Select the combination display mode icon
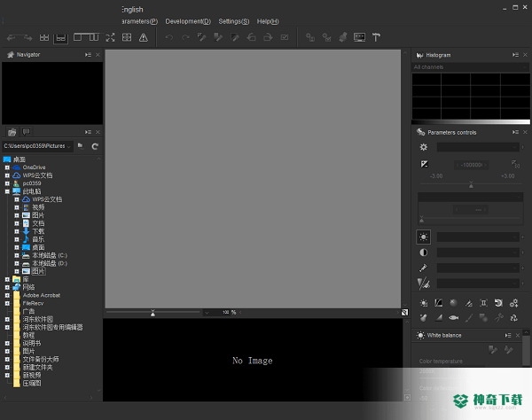The width and height of the screenshot is (532, 420). pos(60,37)
